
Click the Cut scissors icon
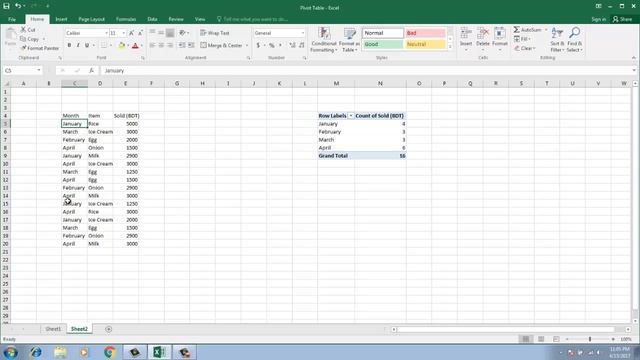click(23, 30)
